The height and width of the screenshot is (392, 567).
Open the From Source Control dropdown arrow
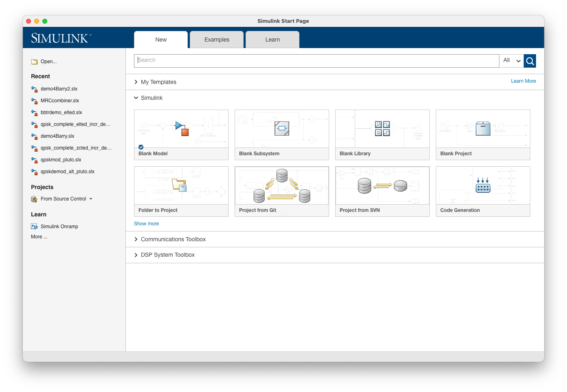point(91,199)
